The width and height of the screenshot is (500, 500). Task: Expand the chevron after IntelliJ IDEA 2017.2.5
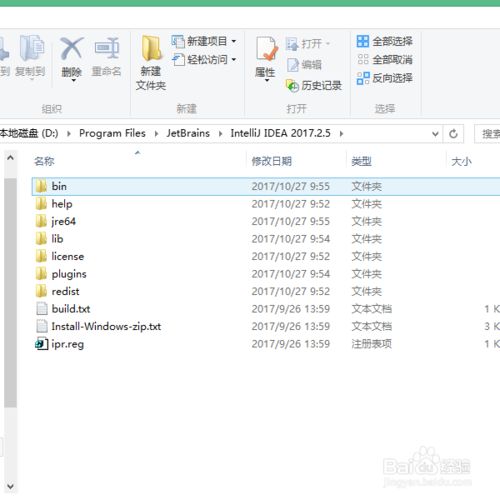tap(341, 134)
